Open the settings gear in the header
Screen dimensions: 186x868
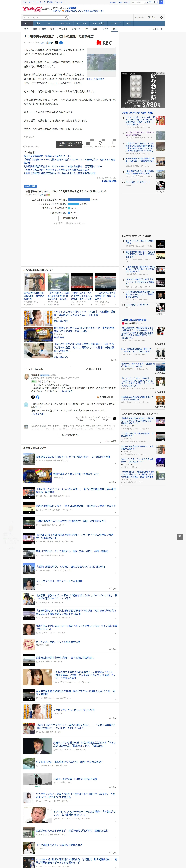tap(161, 18)
